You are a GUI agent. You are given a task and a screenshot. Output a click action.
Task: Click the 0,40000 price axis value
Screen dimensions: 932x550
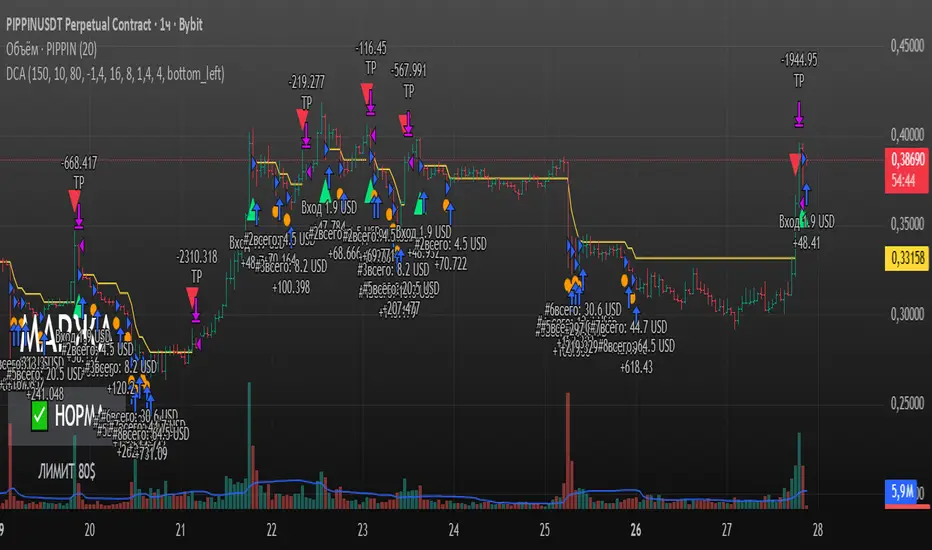pos(908,135)
